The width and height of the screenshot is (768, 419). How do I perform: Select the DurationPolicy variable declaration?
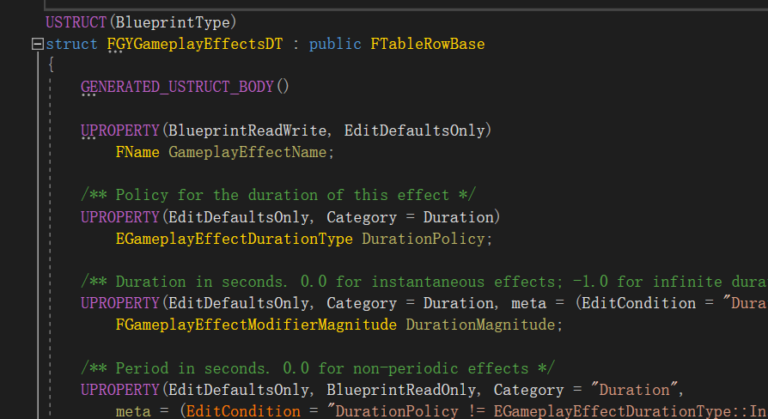[x=423, y=239]
